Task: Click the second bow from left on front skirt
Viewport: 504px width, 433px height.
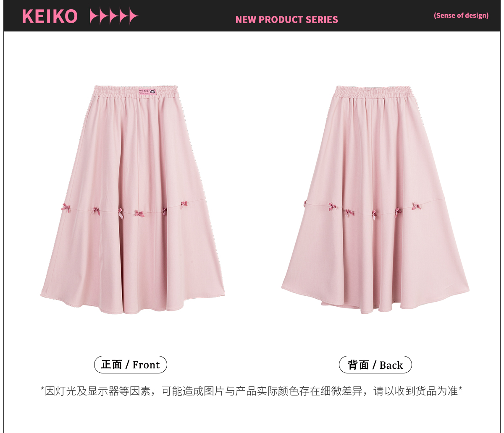Action: (97, 211)
